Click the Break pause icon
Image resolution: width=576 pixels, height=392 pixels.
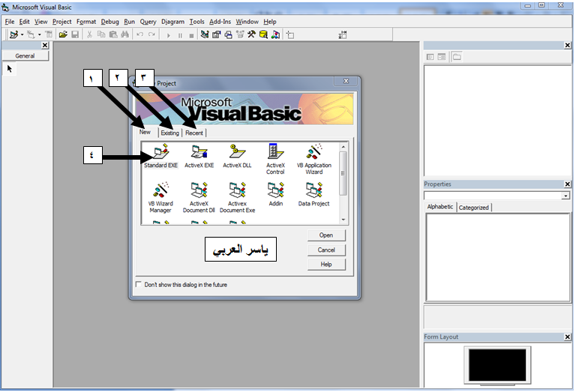(180, 36)
